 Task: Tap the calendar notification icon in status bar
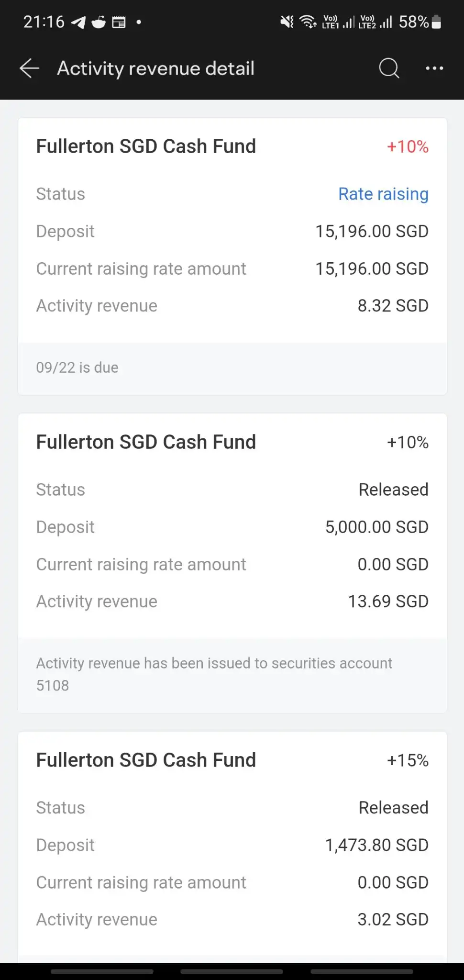pyautogui.click(x=119, y=22)
